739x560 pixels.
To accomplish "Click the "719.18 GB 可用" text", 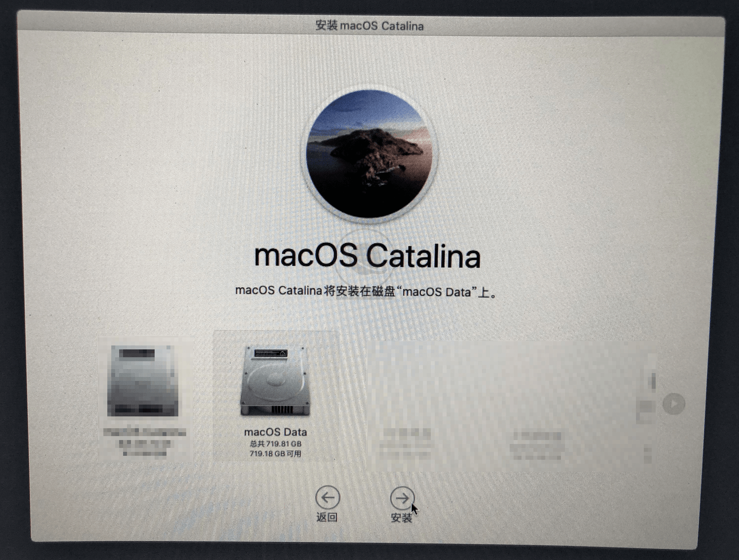I will point(276,454).
